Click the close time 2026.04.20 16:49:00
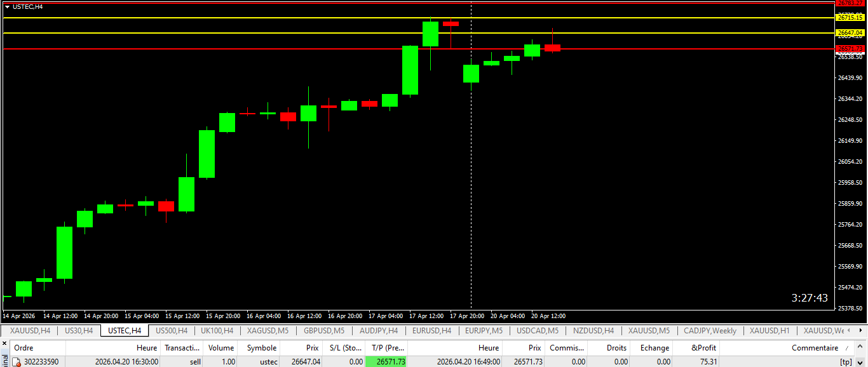This screenshot has height=367, width=868. (468, 362)
